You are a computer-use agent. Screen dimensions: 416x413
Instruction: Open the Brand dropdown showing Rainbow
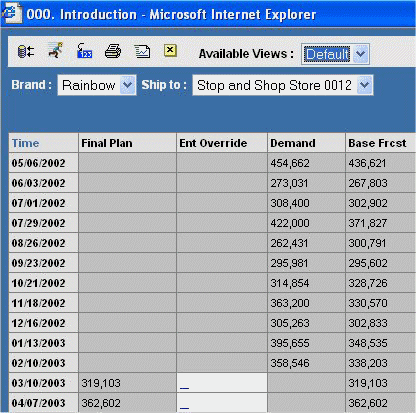97,85
